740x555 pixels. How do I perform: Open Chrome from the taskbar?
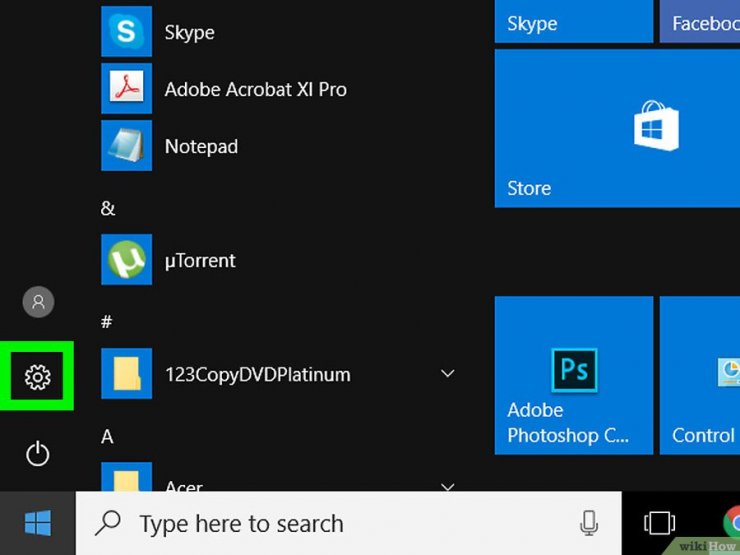(x=732, y=523)
